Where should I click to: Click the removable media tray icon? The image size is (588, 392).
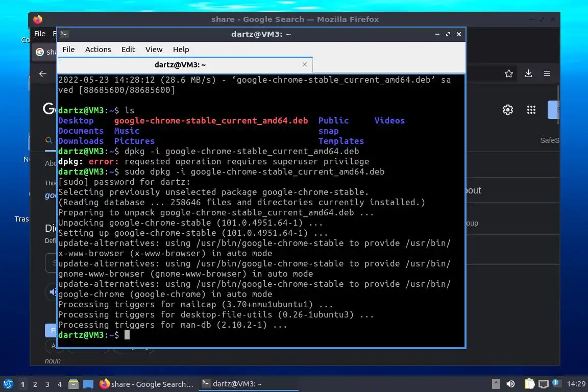[x=496, y=384]
